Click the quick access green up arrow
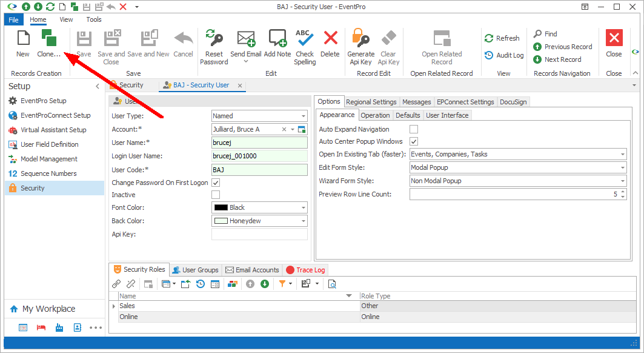Viewport: 644px width, 353px height. 26,7
